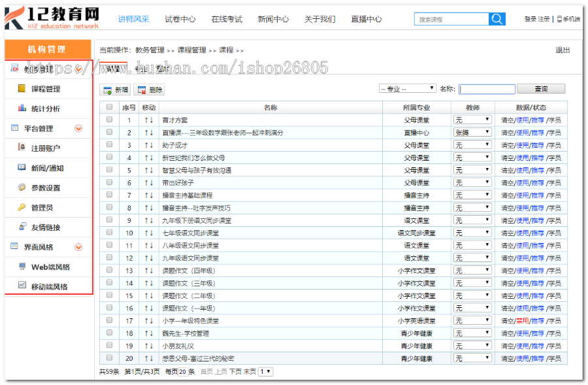Select the 参数设置 gear icon
This screenshot has height=385, width=588.
[20, 188]
